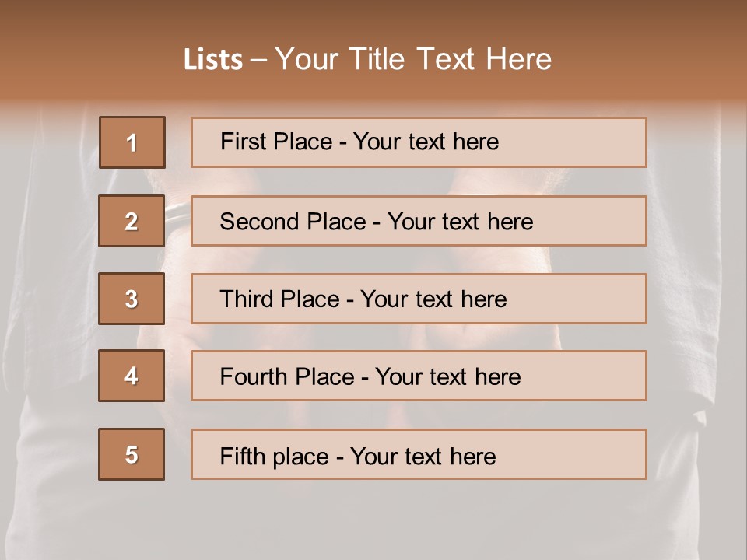Click the number 3 list marker
The width and height of the screenshot is (747, 560).
point(132,299)
